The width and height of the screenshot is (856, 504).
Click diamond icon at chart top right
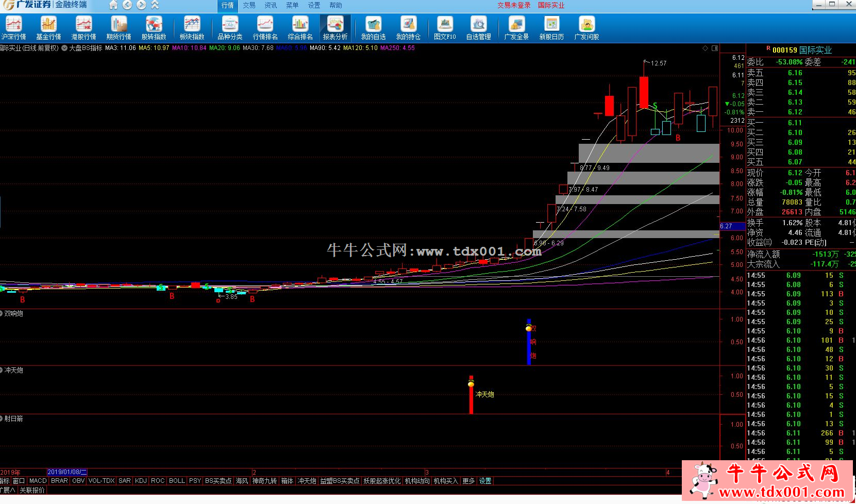[x=705, y=48]
